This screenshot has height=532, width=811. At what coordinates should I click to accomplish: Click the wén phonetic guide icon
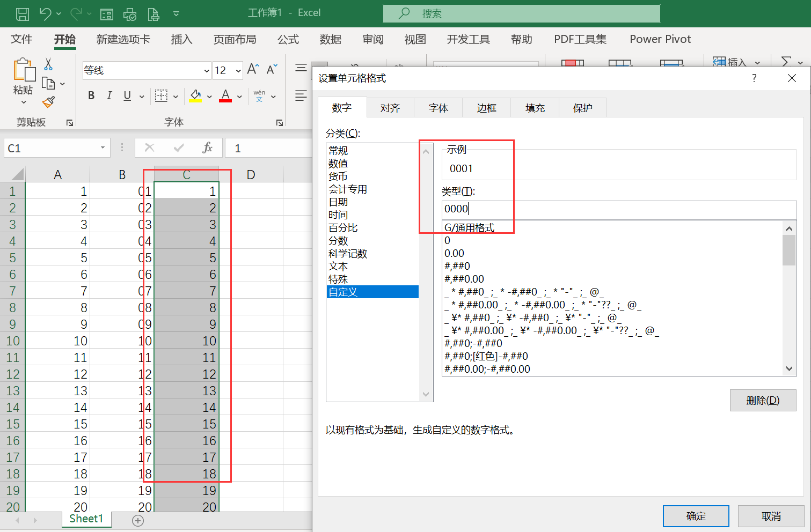(259, 95)
